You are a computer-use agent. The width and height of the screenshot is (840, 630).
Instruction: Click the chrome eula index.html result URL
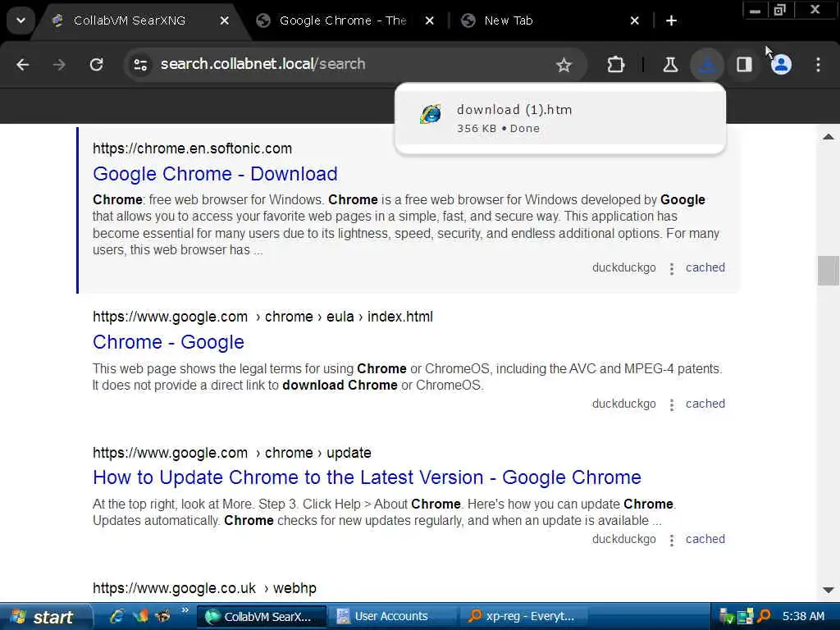click(x=262, y=317)
